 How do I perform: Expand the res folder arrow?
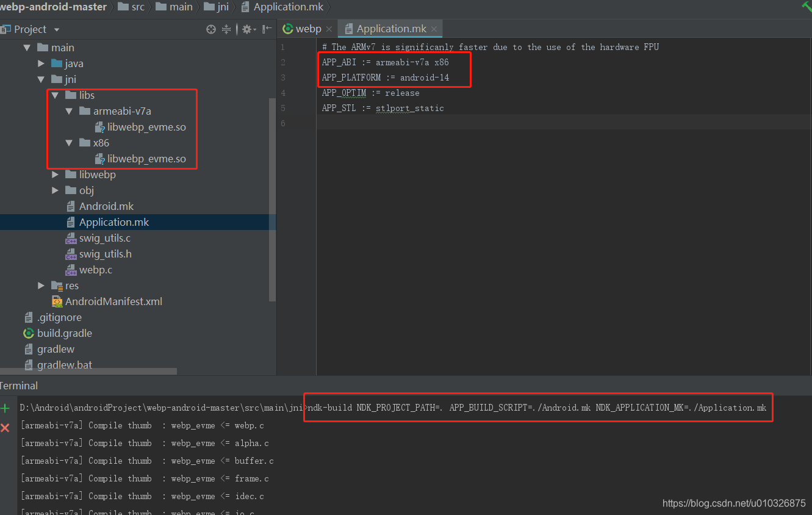tap(41, 286)
